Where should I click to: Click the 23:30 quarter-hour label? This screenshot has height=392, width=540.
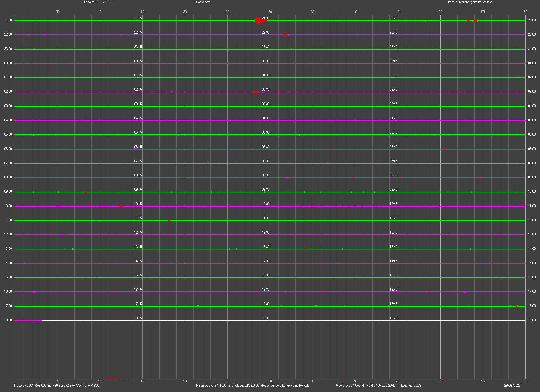pos(266,47)
